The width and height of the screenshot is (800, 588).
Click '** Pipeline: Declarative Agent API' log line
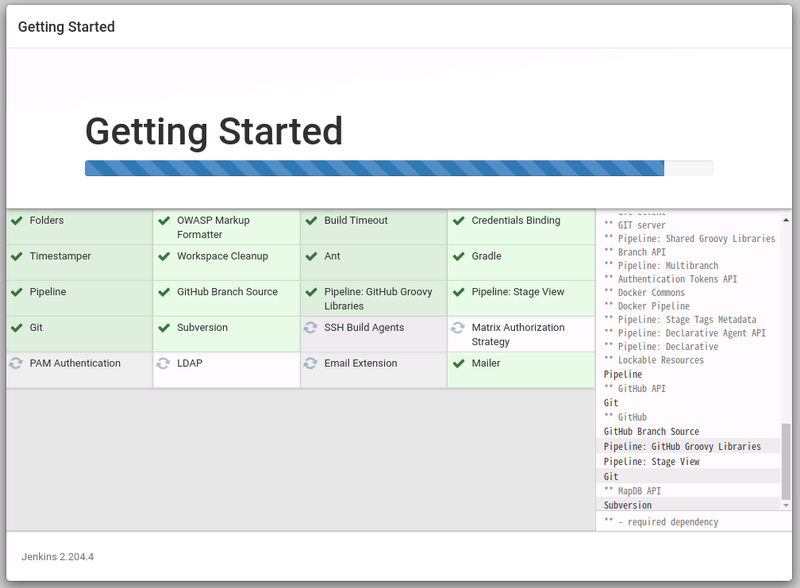(x=685, y=333)
